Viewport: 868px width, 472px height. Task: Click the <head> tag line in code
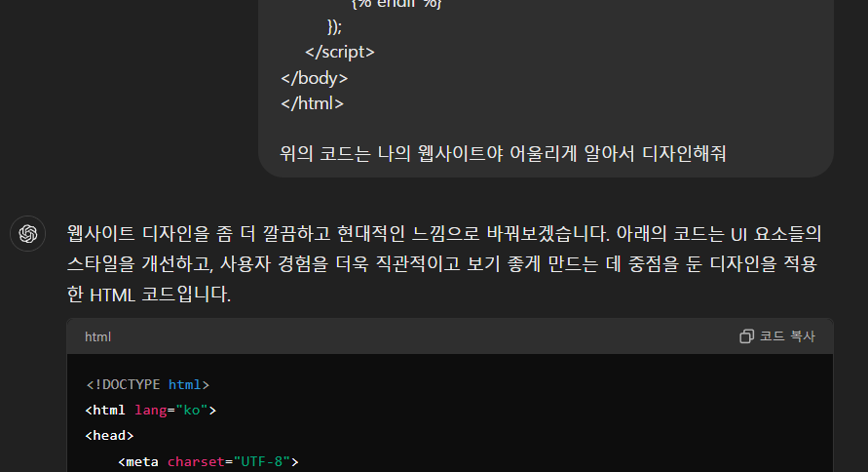110,436
